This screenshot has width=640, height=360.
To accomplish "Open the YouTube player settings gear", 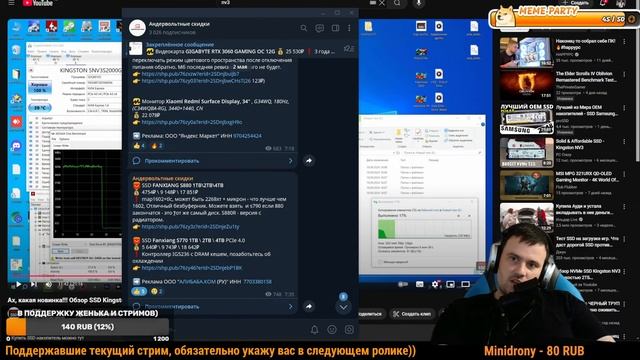I will click(x=435, y=284).
